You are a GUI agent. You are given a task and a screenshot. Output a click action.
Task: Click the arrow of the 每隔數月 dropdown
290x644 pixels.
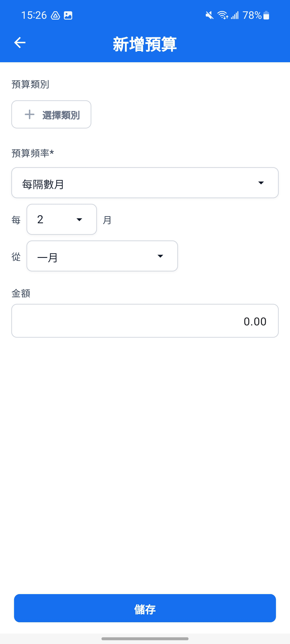[x=261, y=183]
